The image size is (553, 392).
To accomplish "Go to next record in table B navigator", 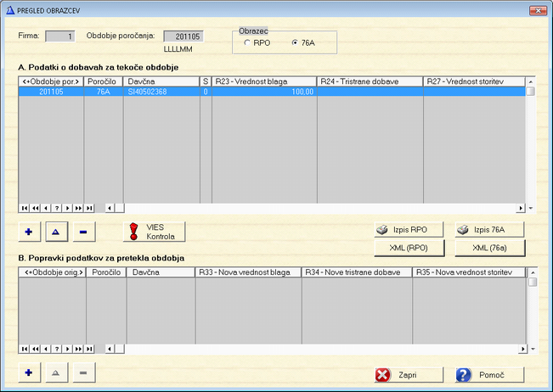I will [67, 349].
